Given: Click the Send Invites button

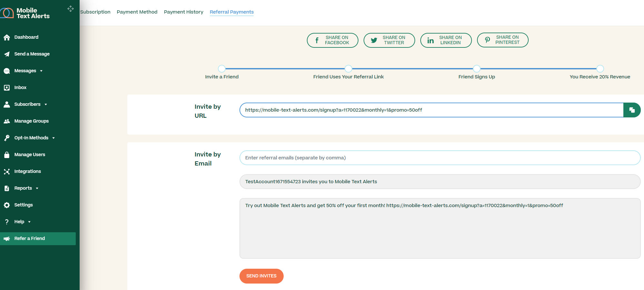Looking at the screenshot, I should pos(261,276).
